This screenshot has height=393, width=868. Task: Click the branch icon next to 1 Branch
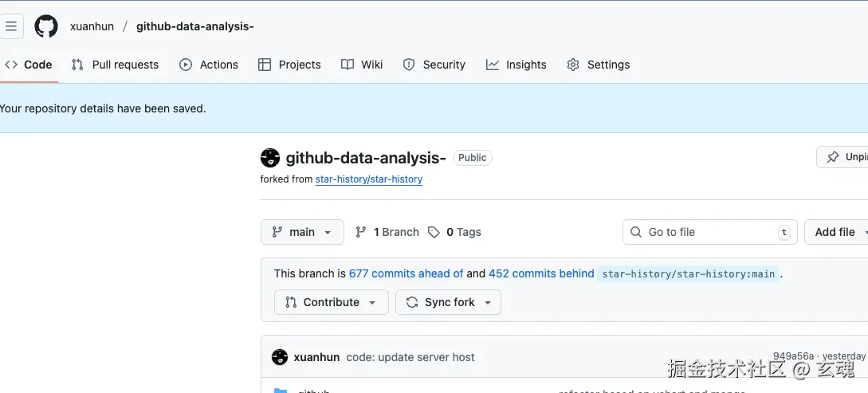(x=361, y=232)
